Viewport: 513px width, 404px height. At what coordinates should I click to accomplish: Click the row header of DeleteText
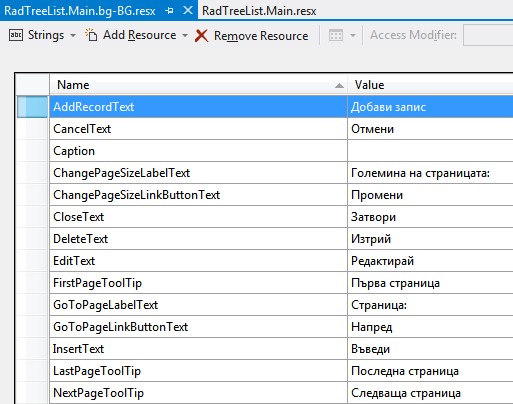[x=32, y=239]
